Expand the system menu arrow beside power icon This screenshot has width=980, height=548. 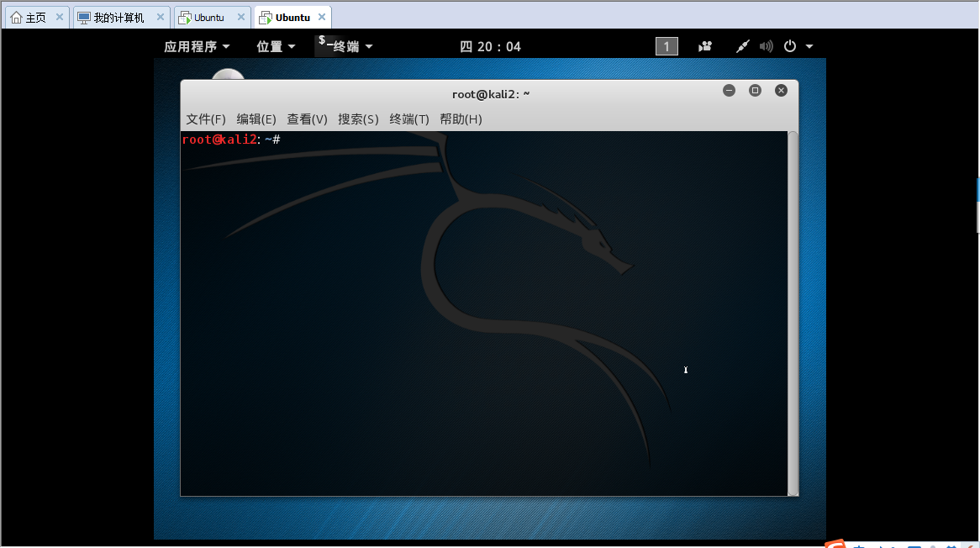[x=809, y=47]
